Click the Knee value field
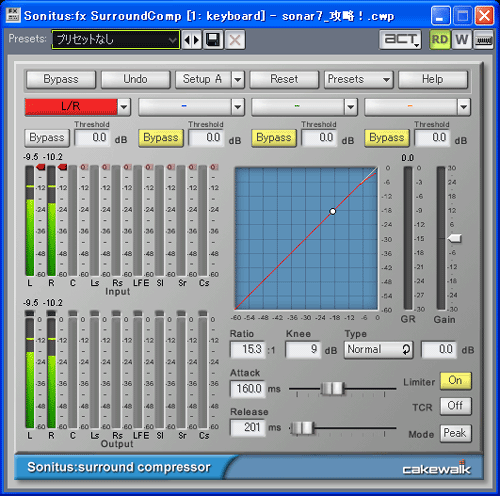This screenshot has height=496, width=500. 303,349
